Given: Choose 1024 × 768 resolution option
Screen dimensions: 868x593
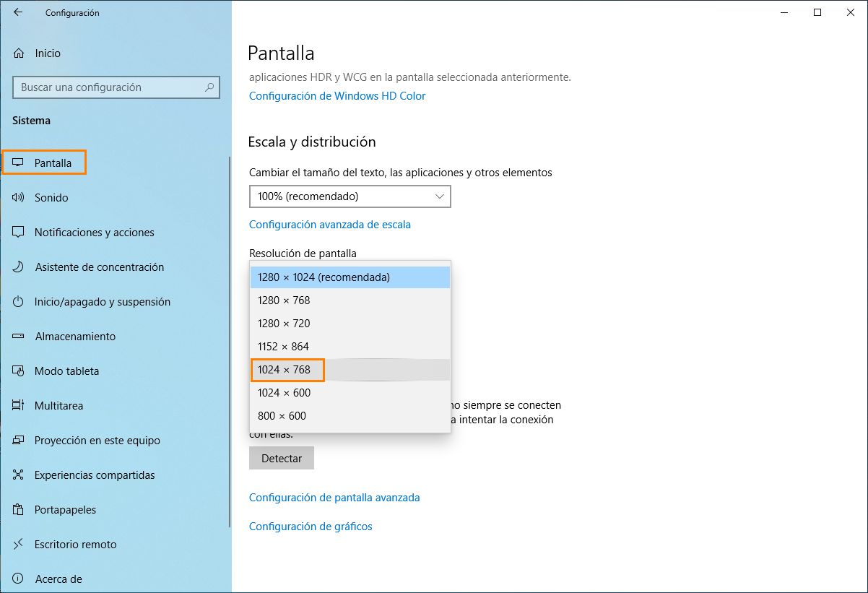Looking at the screenshot, I should point(285,370).
